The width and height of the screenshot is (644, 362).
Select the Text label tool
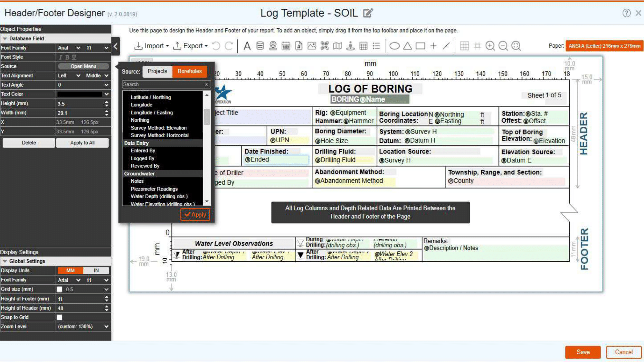point(247,46)
